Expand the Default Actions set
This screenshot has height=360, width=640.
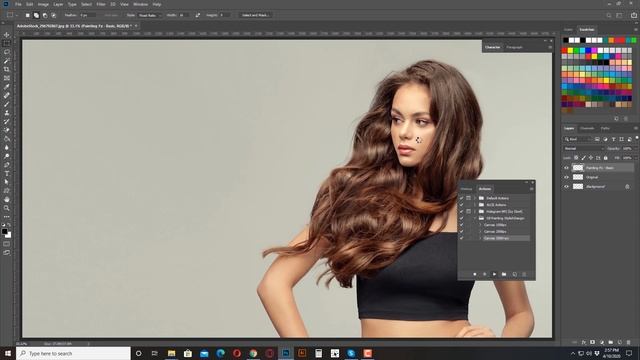pyautogui.click(x=476, y=198)
